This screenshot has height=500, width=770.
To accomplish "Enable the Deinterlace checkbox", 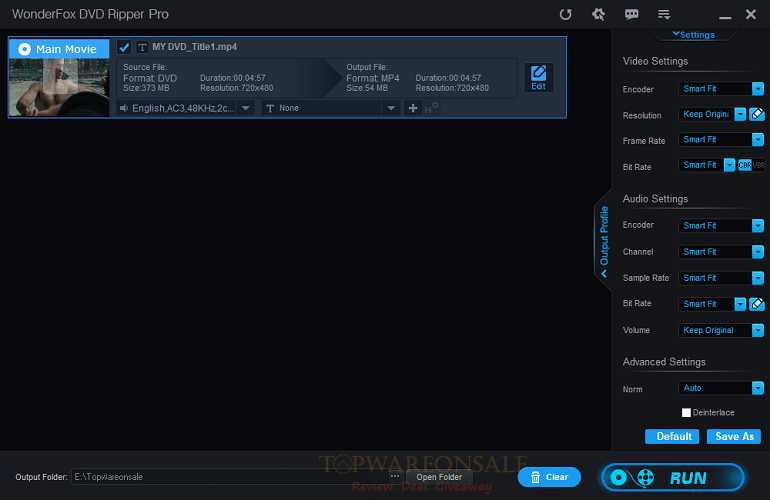I will pos(687,413).
